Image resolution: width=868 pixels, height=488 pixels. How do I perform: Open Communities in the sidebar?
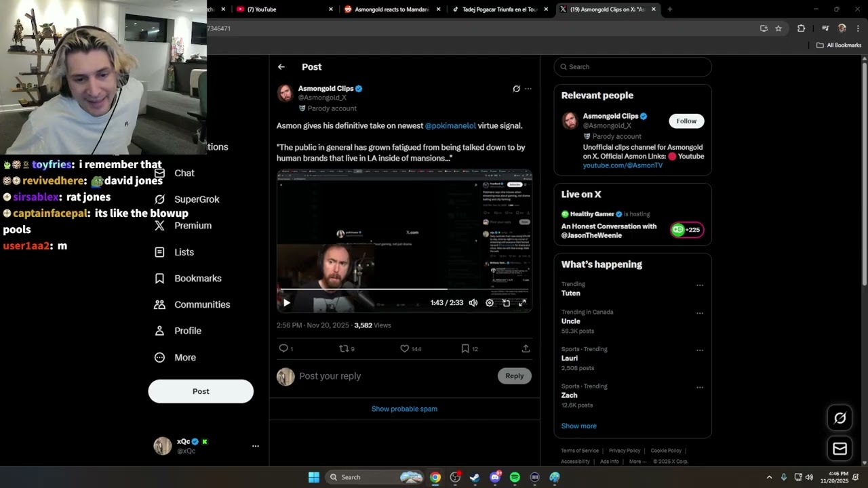coord(192,305)
